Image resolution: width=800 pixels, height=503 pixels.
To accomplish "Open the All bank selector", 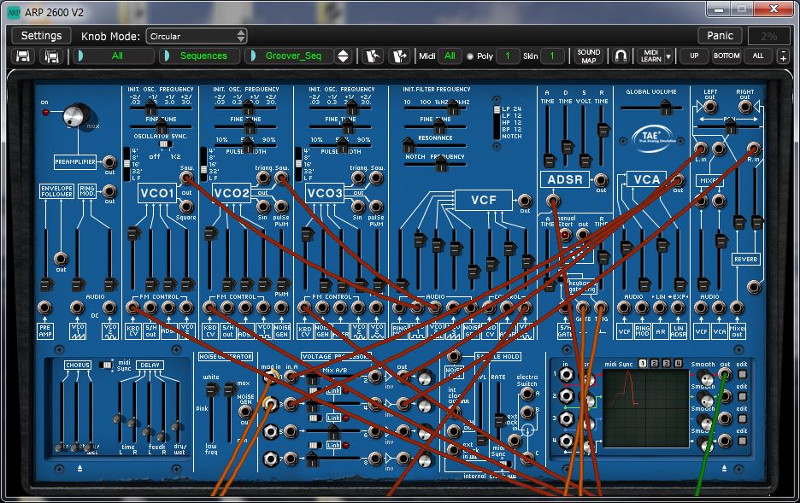I will pyautogui.click(x=113, y=56).
